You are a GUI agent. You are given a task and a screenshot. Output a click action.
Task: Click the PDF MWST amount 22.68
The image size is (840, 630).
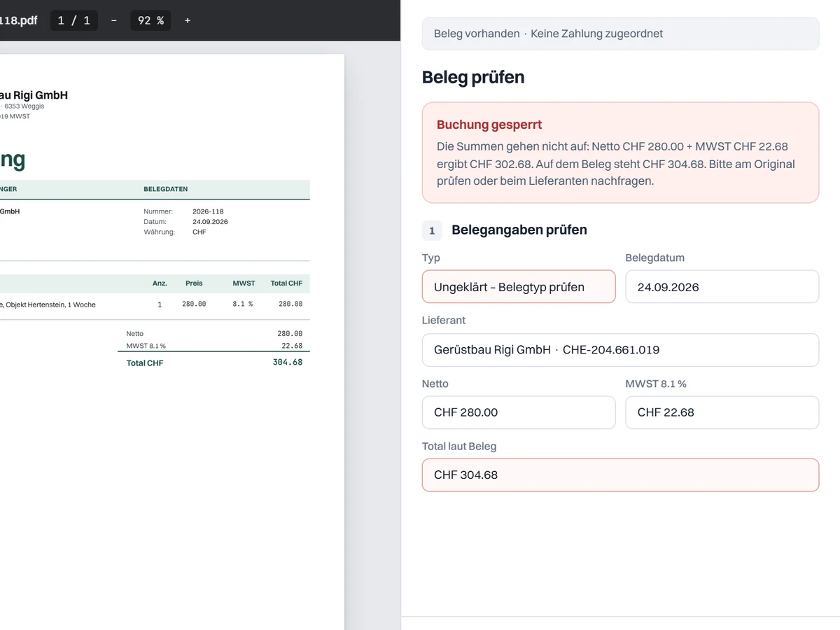click(292, 346)
